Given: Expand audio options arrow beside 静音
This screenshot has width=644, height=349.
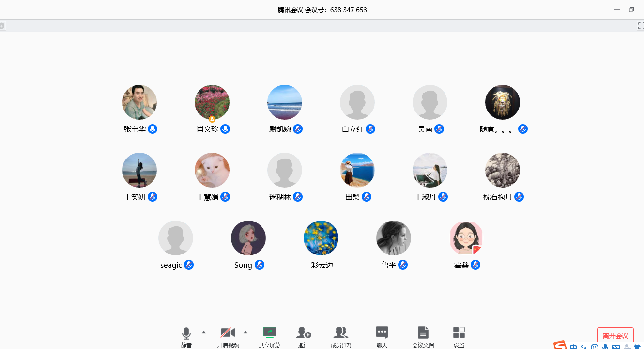Looking at the screenshot, I should 204,332.
